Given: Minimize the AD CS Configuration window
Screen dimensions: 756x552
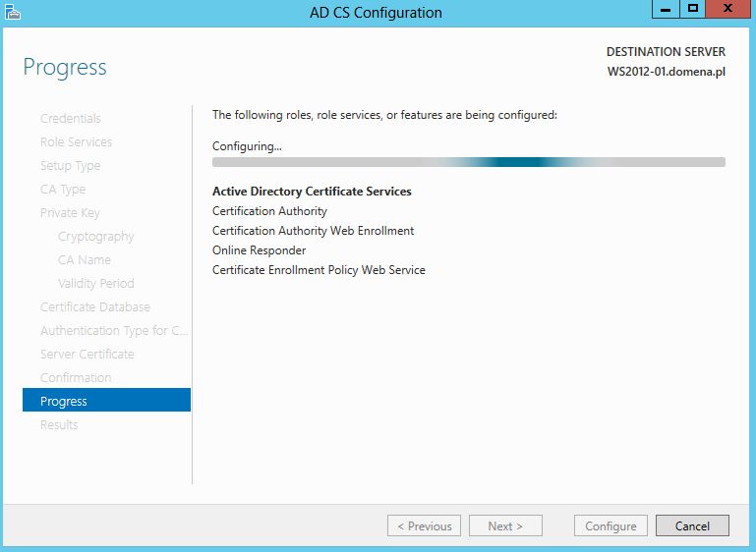Looking at the screenshot, I should [666, 9].
